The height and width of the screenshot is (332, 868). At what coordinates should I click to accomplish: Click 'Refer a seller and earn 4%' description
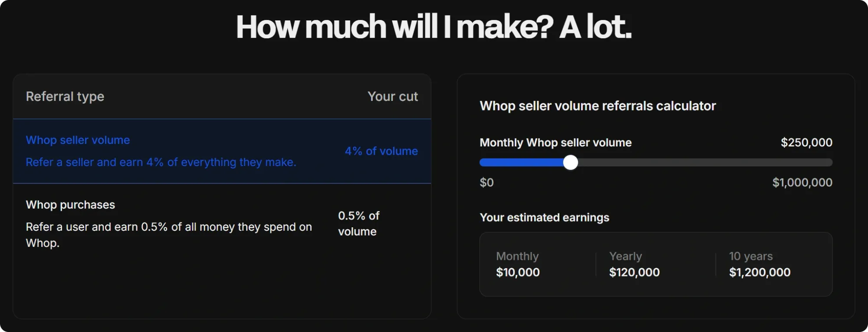click(161, 162)
